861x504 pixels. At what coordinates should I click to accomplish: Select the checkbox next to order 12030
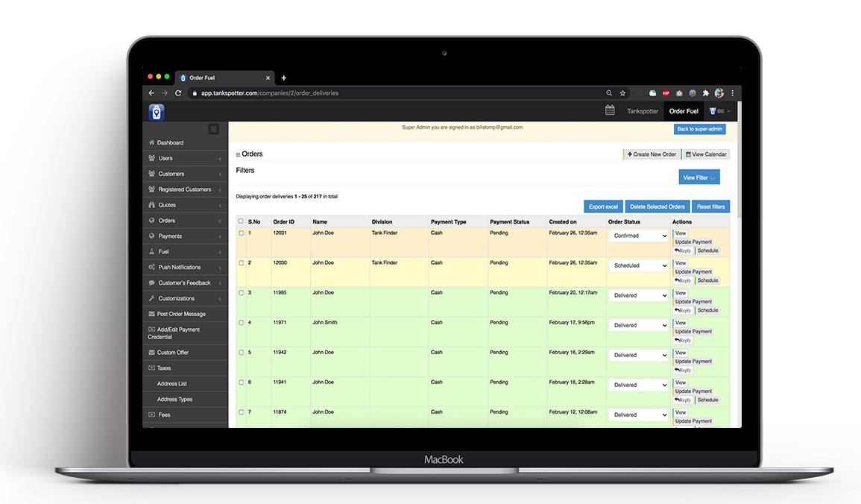click(240, 262)
